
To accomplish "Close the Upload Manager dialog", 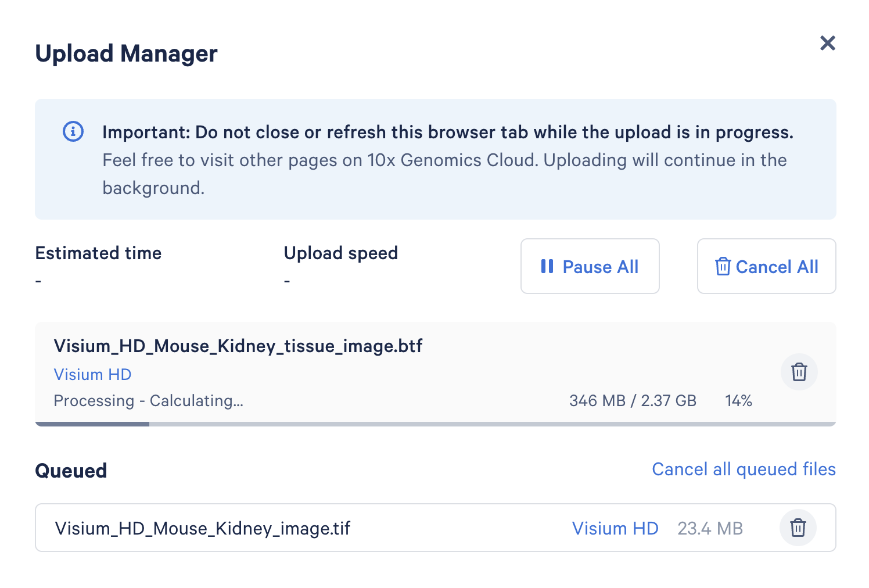I will (827, 43).
